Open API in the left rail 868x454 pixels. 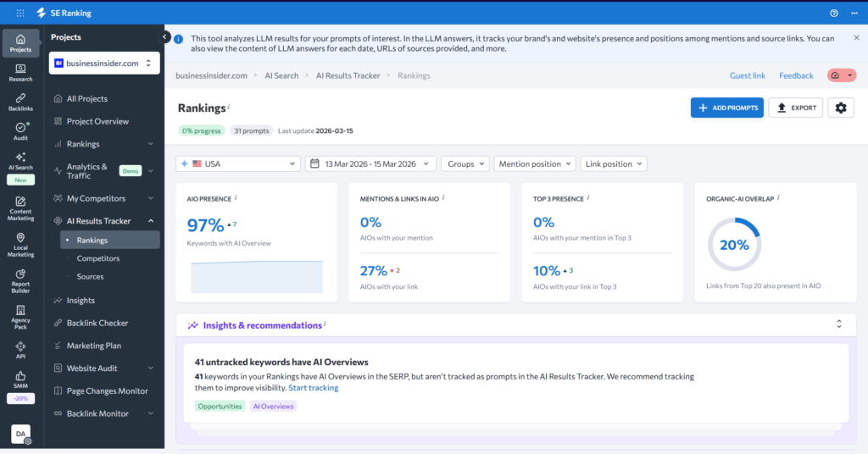tap(20, 350)
